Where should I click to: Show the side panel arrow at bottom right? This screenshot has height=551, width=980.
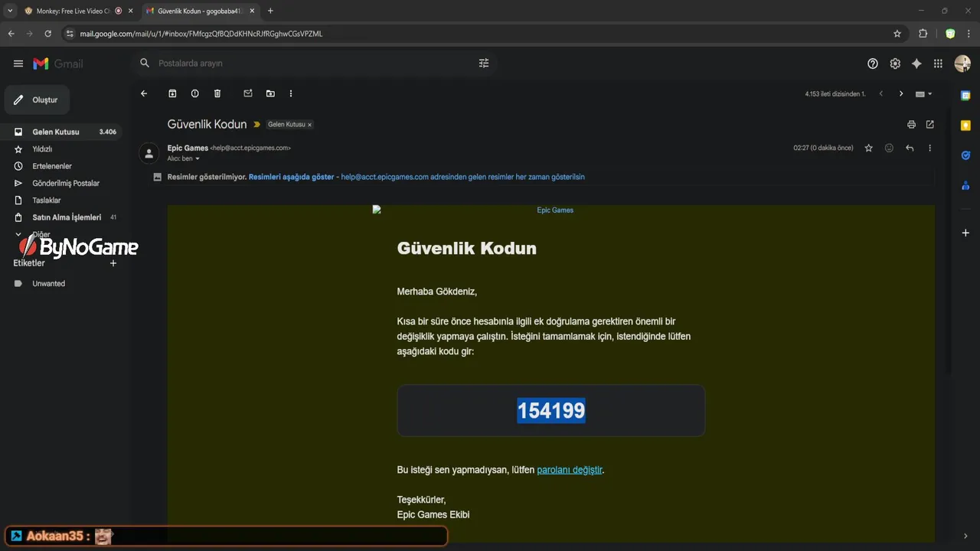[x=965, y=536]
